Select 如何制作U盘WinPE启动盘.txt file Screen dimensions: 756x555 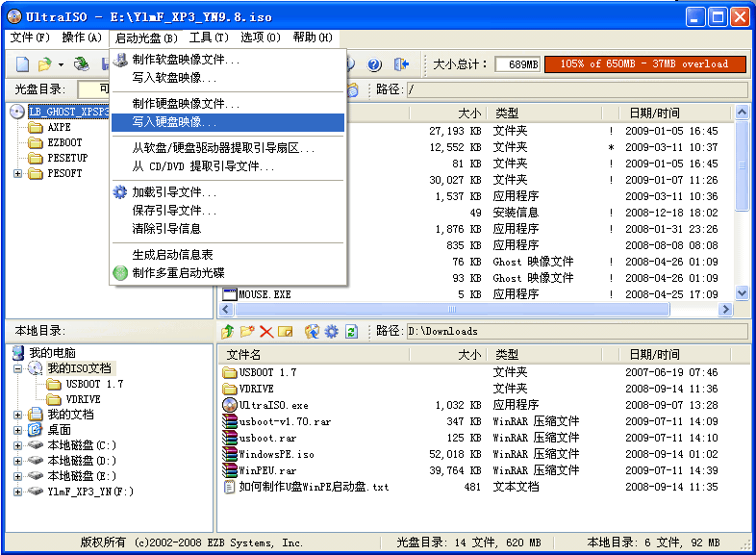pyautogui.click(x=306, y=487)
